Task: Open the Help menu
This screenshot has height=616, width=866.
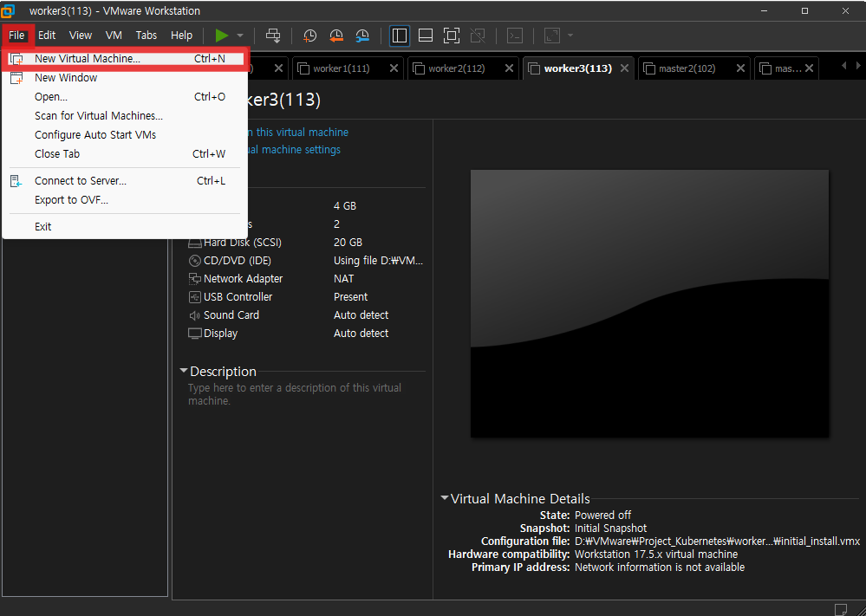Action: click(182, 36)
